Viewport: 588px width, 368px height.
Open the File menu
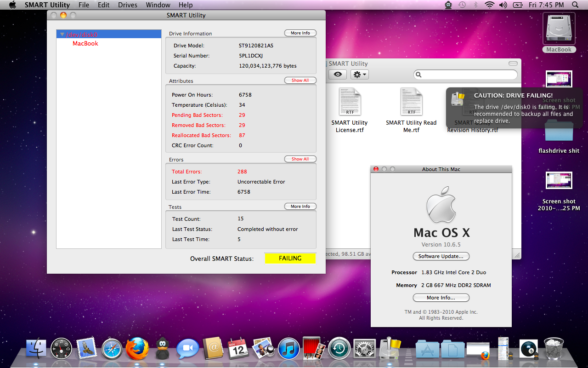84,5
